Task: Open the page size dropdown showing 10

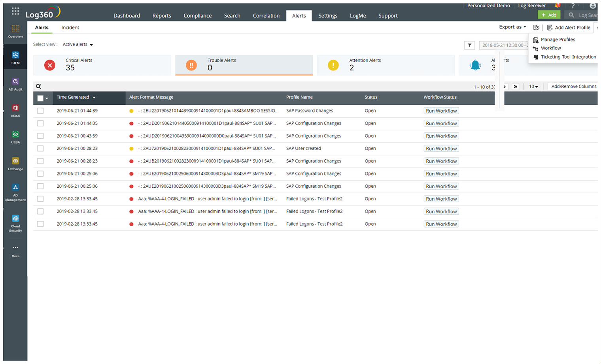Action: click(x=533, y=86)
